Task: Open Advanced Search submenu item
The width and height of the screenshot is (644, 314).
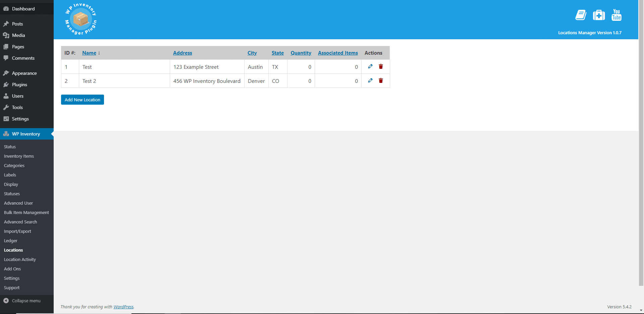Action: click(20, 222)
